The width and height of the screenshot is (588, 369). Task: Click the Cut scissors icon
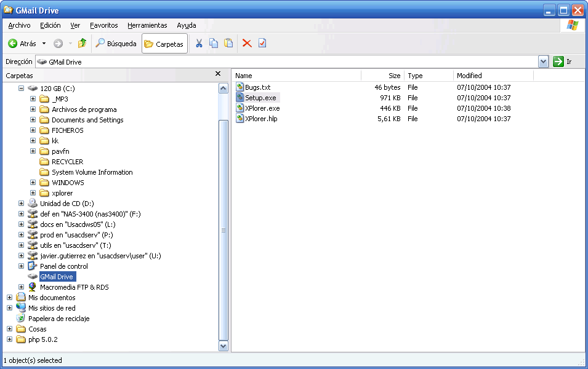click(199, 44)
